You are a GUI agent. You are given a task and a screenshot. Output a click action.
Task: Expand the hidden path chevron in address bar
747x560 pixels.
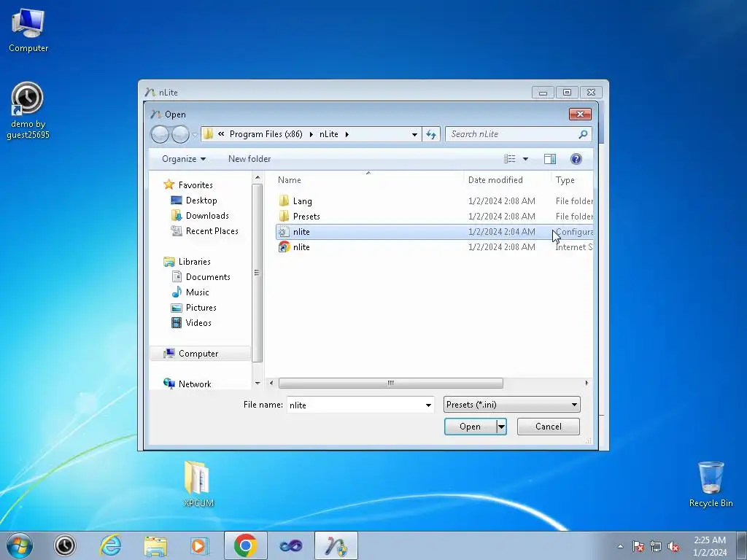pos(221,134)
